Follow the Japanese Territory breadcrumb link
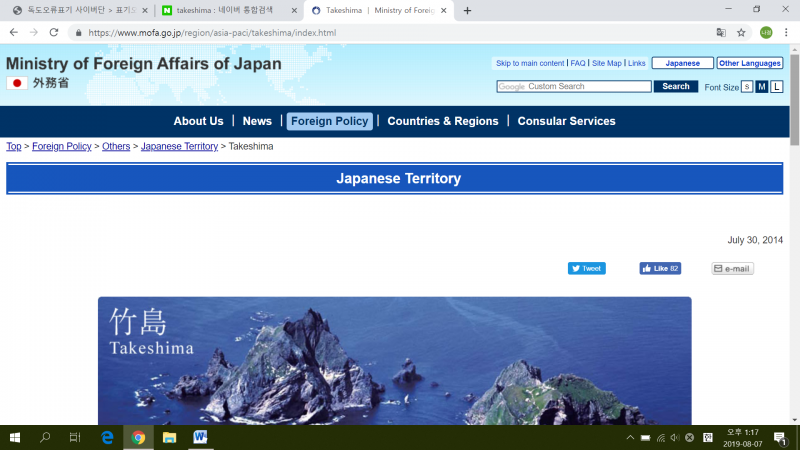Screen dimensions: 800x450 tap(179, 146)
